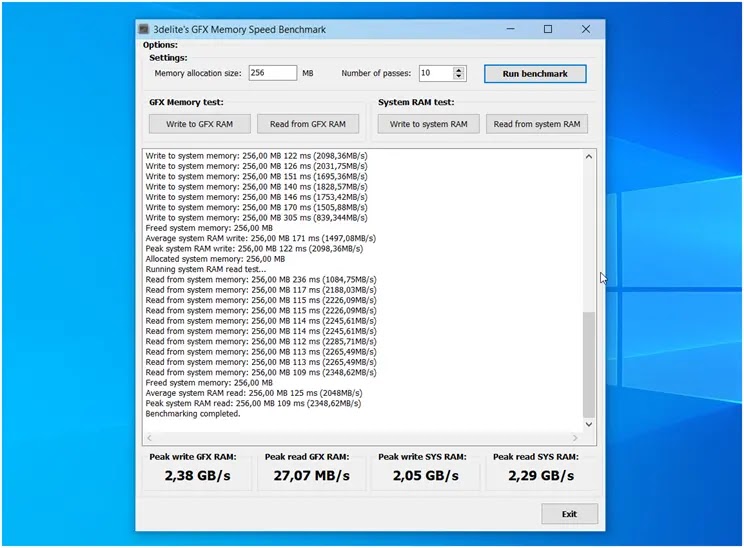Viewport: 744px width, 548px height.
Task: Click the 'Peak read SYS RAM:' label
Action: 536,457
